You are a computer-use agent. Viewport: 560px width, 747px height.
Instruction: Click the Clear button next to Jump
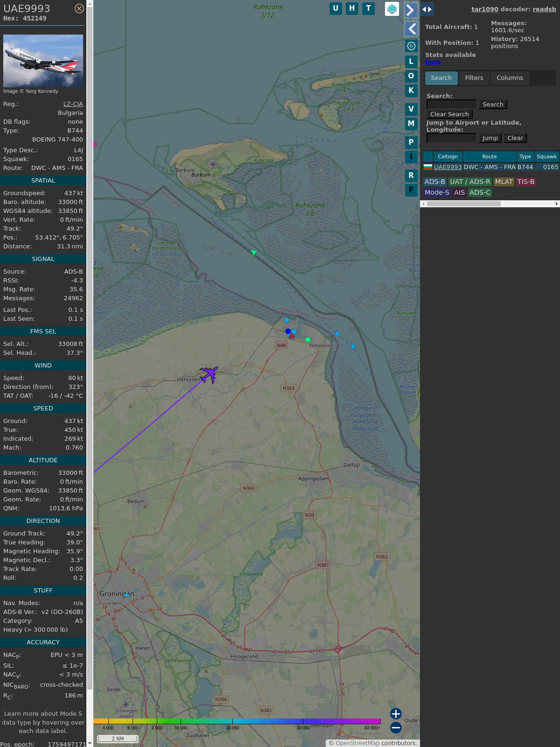tap(515, 138)
